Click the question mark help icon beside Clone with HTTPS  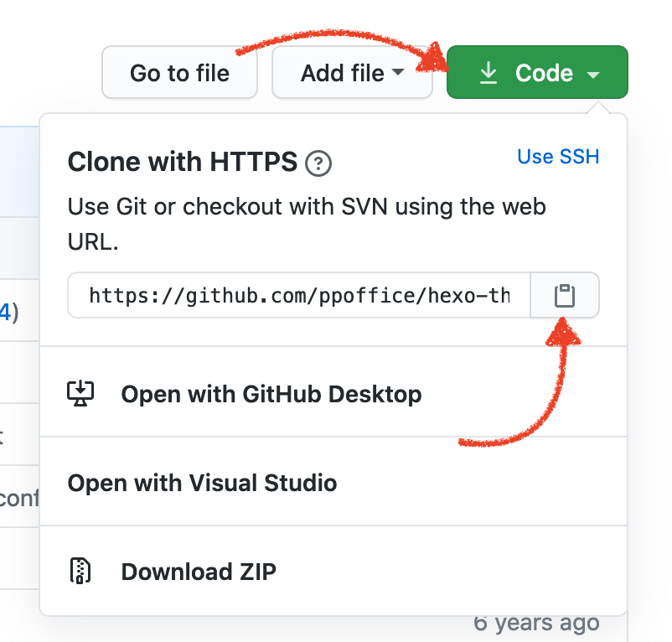[318, 163]
